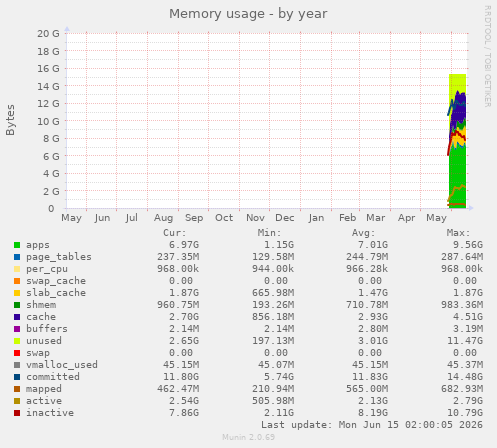
Task: Click the 'Last update' timestamp line
Action: (x=372, y=425)
